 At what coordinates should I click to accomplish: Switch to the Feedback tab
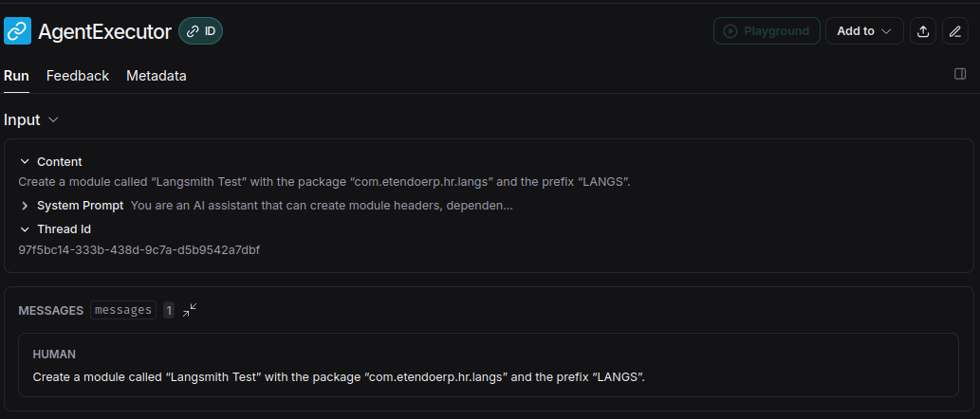(x=78, y=76)
